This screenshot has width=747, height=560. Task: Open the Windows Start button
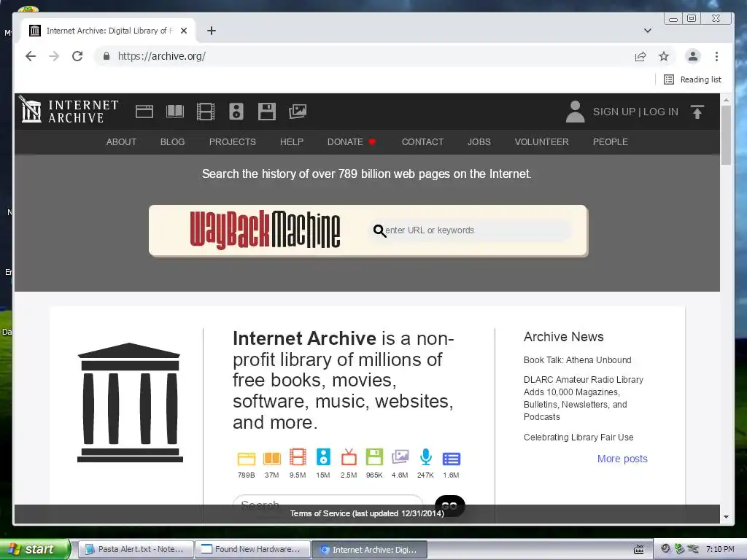pos(34,549)
